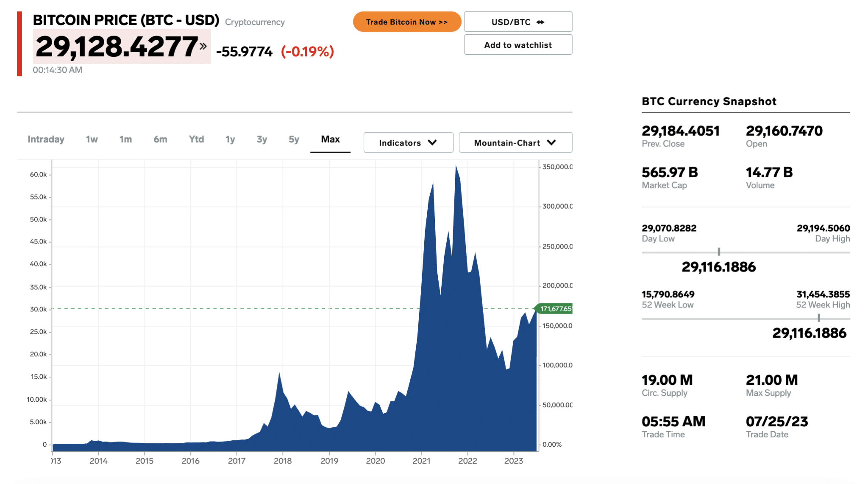Open the Indicators menu
868x484 pixels.
(x=400, y=143)
